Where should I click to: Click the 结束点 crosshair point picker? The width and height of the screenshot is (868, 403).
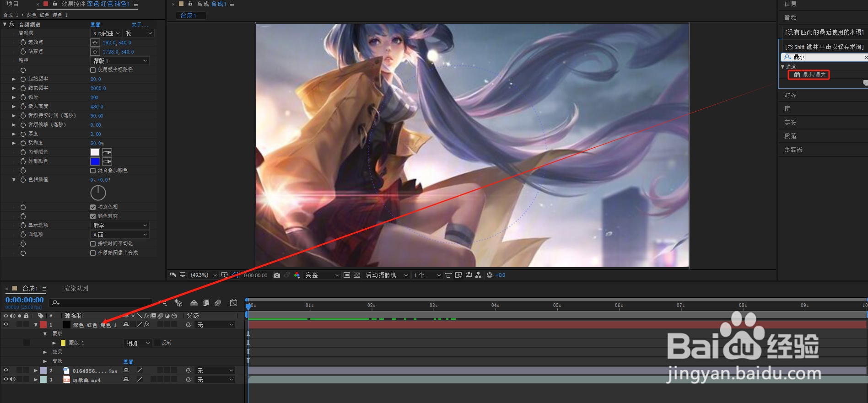pyautogui.click(x=95, y=52)
